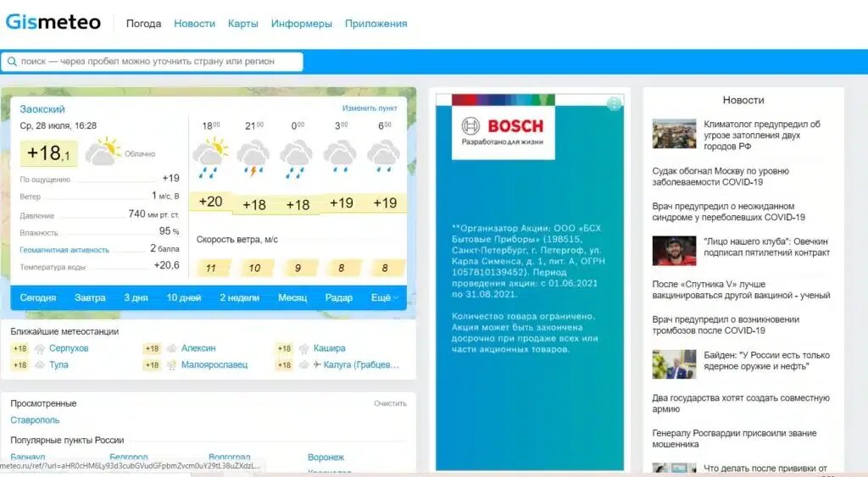Click the weather icon beside Кашира

[304, 348]
